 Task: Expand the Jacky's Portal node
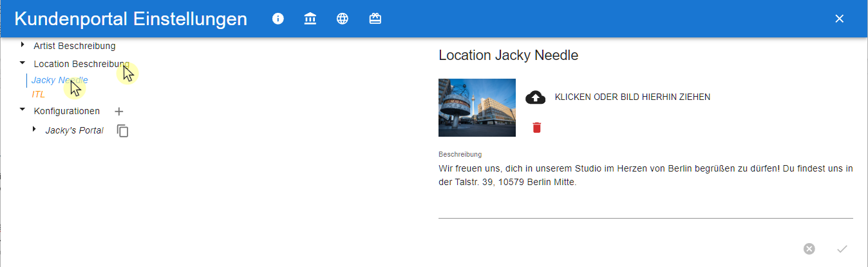(x=34, y=130)
